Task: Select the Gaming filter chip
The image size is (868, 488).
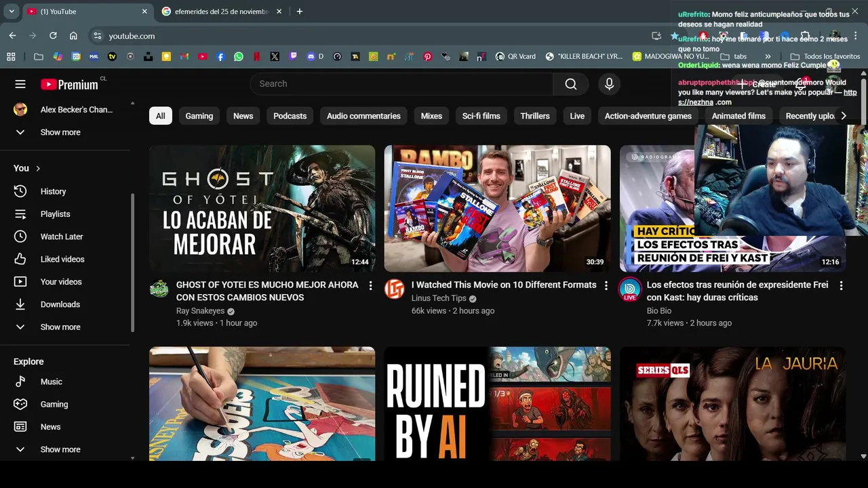Action: pos(199,116)
